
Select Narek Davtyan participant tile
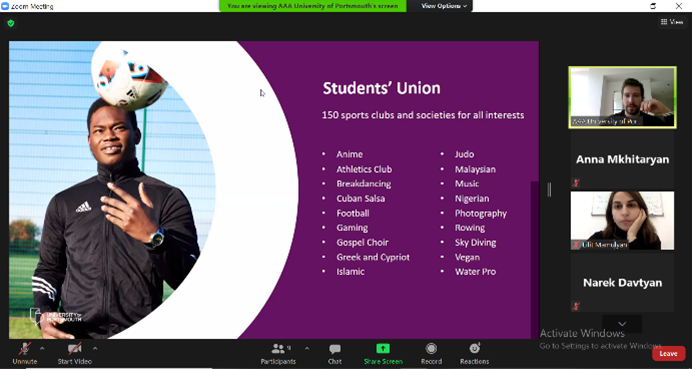(622, 283)
